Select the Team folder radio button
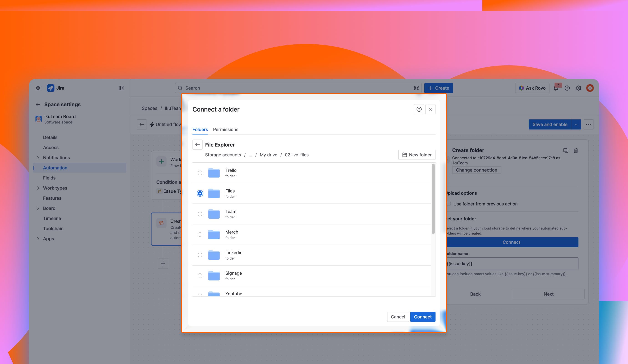 tap(200, 214)
